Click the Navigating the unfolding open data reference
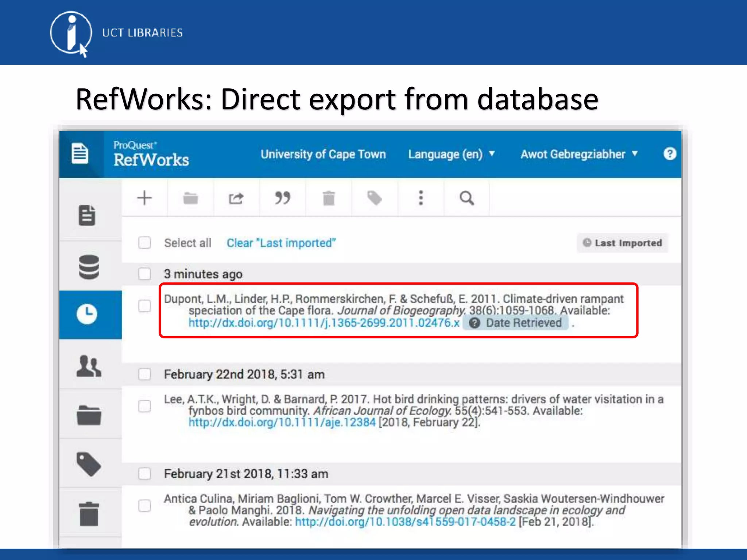 [x=414, y=510]
